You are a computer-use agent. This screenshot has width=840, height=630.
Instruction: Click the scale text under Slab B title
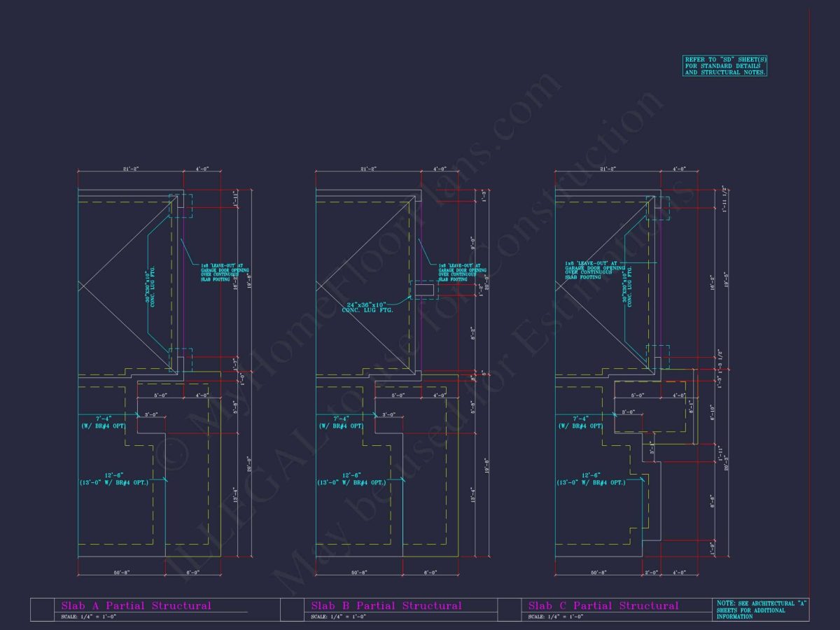coord(339,617)
